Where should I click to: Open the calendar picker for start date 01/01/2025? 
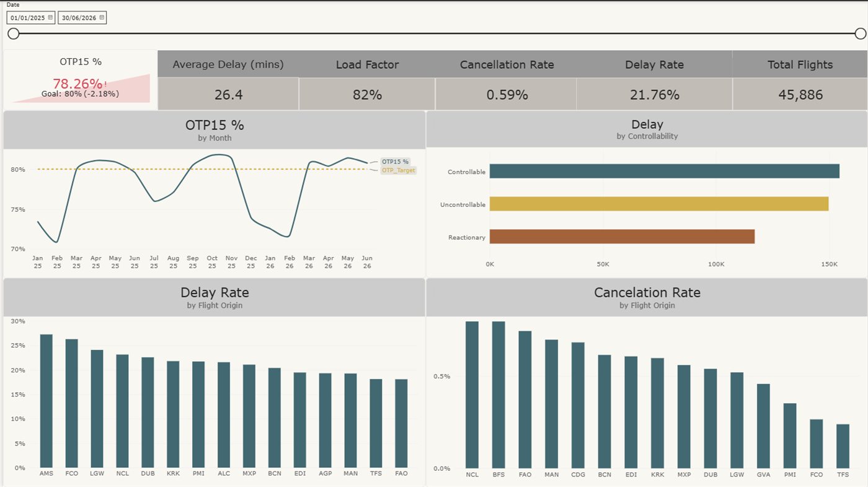point(50,17)
